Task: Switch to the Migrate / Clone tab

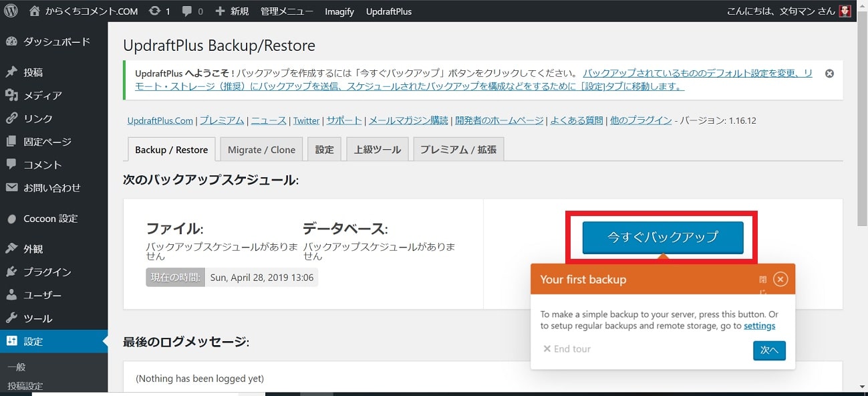Action: click(x=261, y=150)
